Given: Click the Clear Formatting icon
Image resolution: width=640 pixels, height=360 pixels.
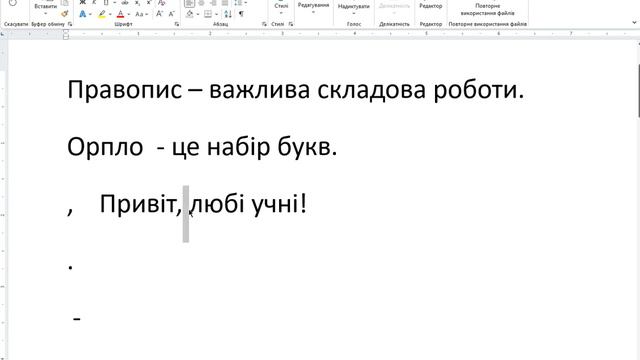Looking at the screenshot, I should click(162, 2).
